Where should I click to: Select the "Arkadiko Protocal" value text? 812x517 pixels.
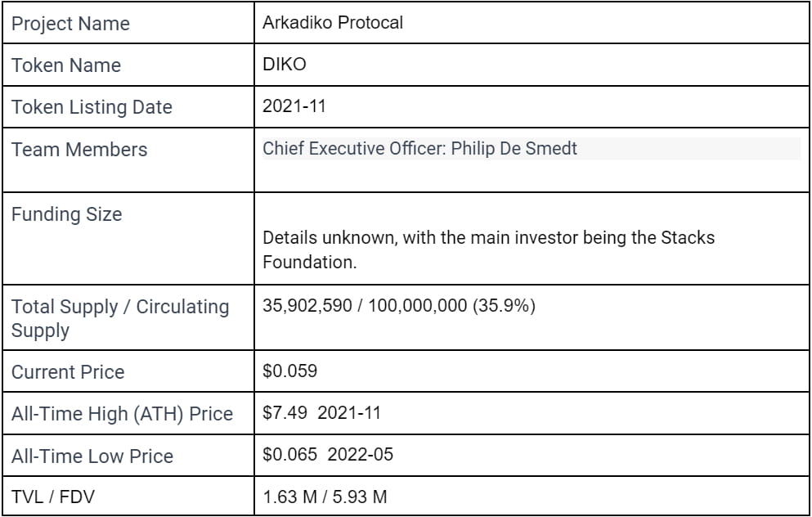[x=333, y=23]
